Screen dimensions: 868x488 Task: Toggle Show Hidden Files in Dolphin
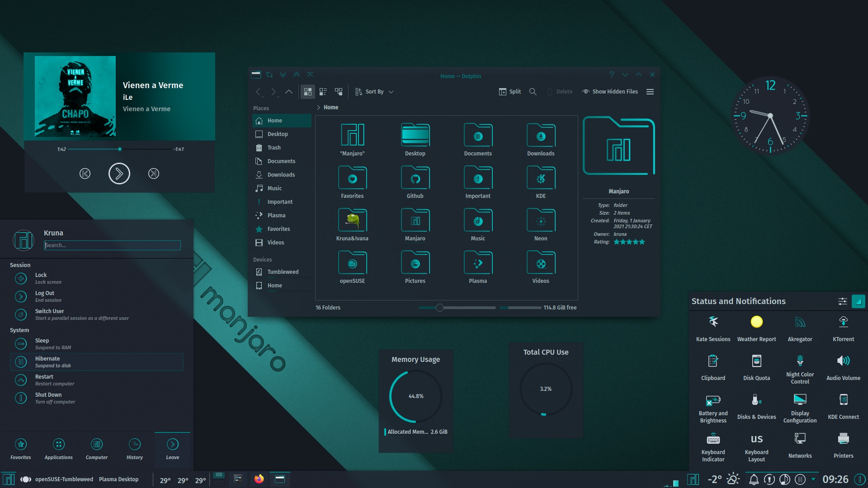tap(610, 92)
